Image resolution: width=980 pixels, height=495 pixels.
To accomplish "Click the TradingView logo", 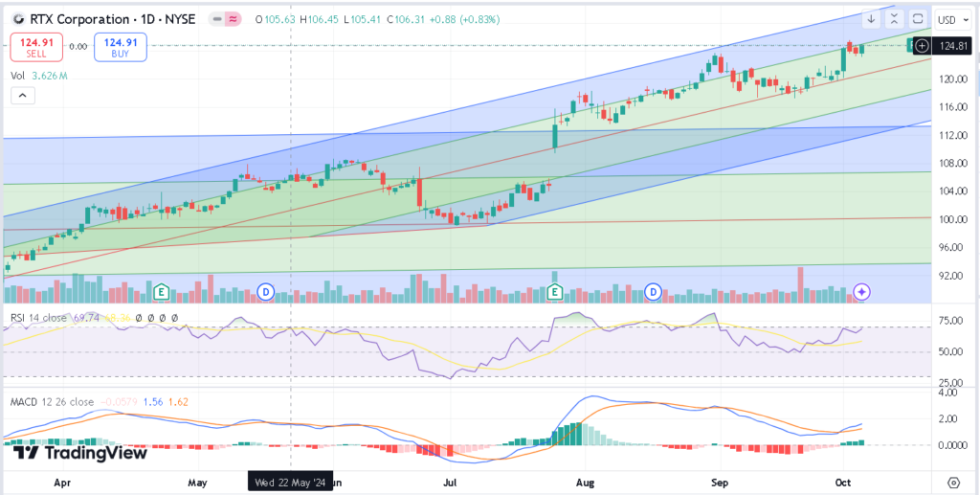I will (80, 453).
